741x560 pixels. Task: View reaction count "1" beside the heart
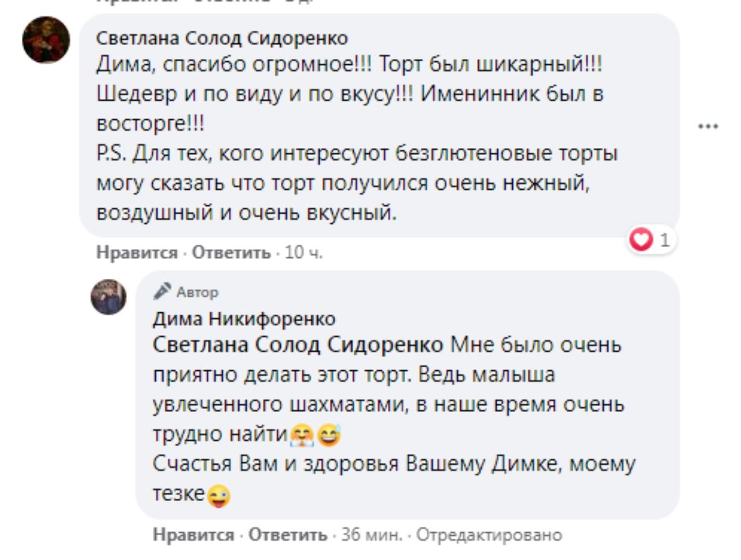pos(665,240)
